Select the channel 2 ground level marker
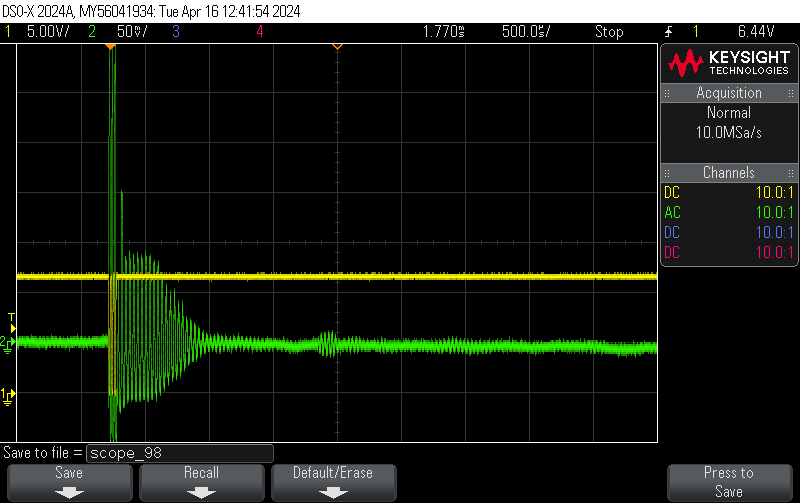Image resolution: width=800 pixels, height=503 pixels. point(9,343)
